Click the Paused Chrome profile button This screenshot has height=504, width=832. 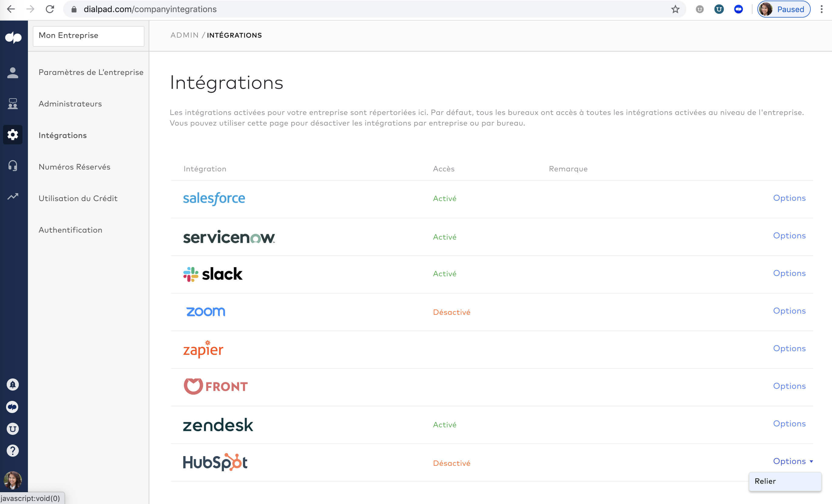pyautogui.click(x=784, y=9)
